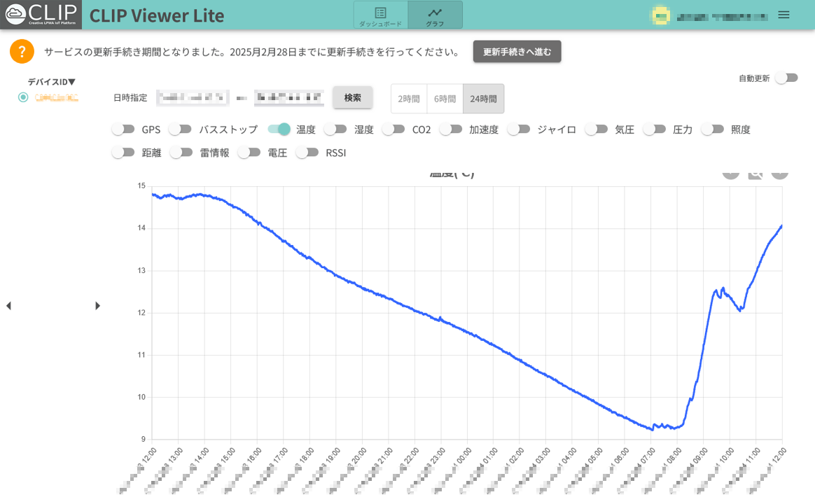Click the start date-time input field

click(193, 98)
